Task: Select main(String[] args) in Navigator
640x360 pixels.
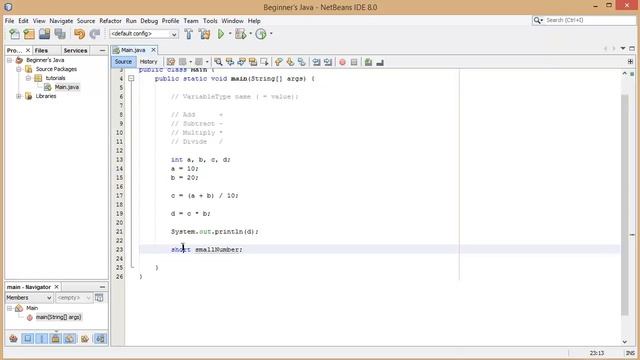Action: 58,317
